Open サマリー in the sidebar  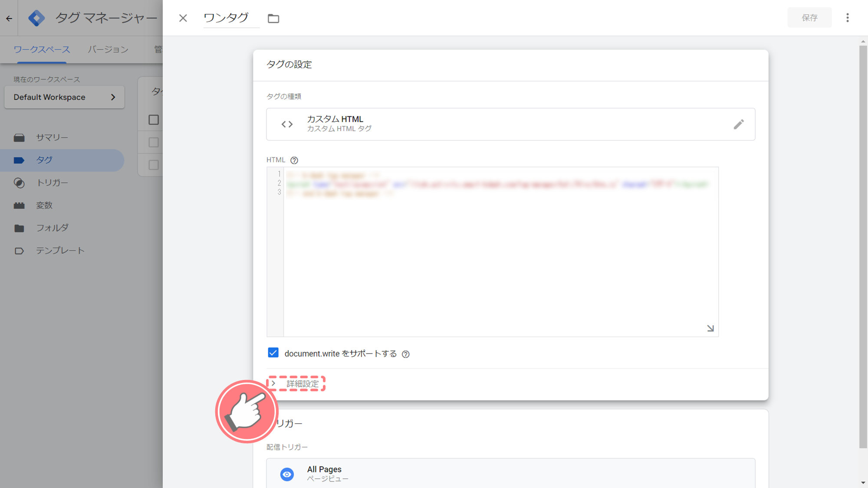62,138
